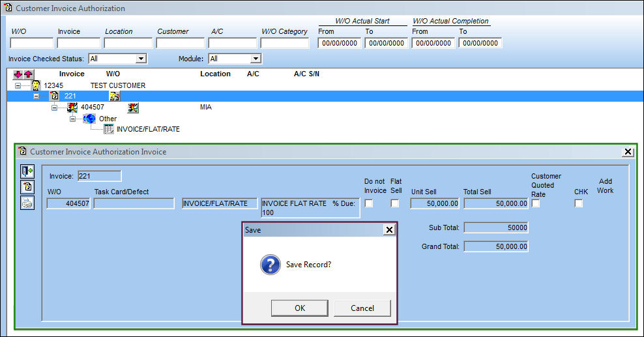Toggle the Flat Sell checkbox
This screenshot has height=337, width=644.
tap(395, 203)
